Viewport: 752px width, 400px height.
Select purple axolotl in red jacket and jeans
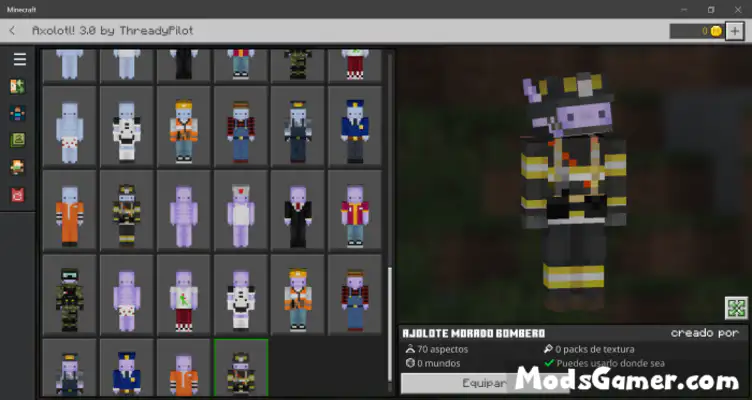tap(355, 211)
